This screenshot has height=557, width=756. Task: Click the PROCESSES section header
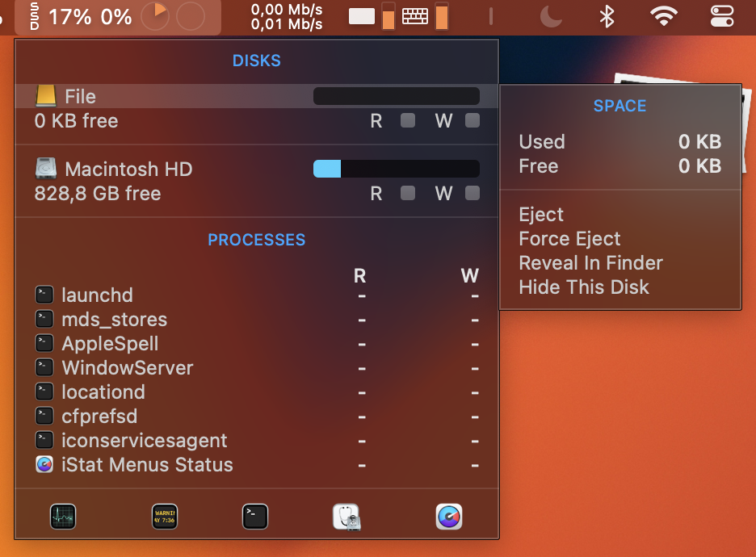point(257,240)
